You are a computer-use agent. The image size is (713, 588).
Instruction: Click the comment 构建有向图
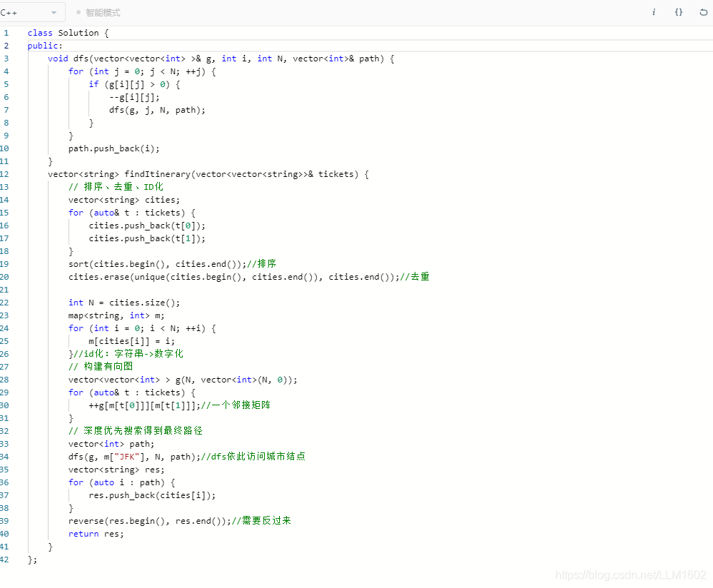(100, 366)
